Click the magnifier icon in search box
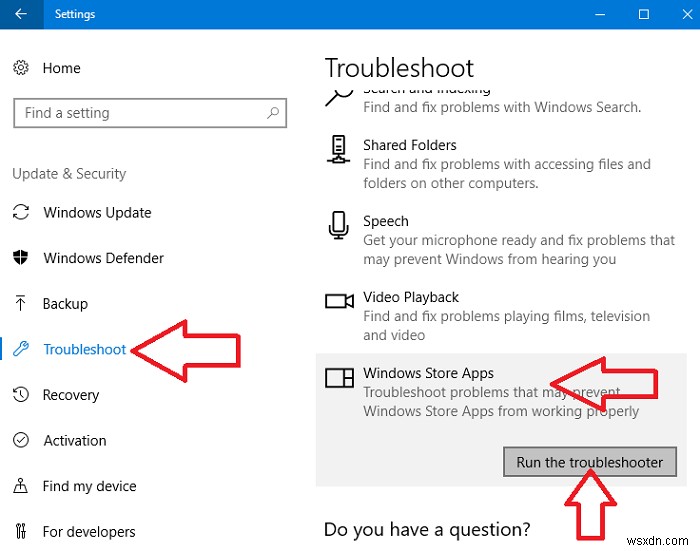 (273, 113)
